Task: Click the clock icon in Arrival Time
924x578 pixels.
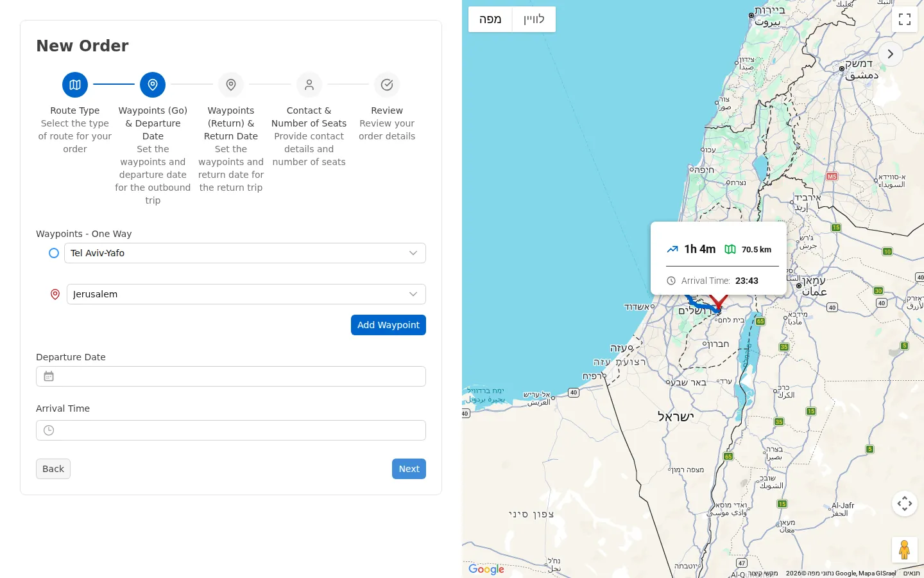Action: [x=49, y=430]
